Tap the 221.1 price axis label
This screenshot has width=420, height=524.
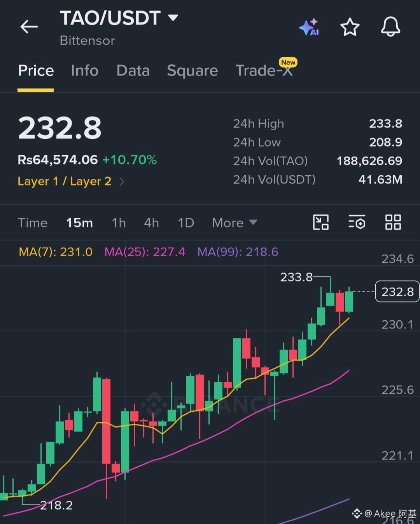click(397, 456)
